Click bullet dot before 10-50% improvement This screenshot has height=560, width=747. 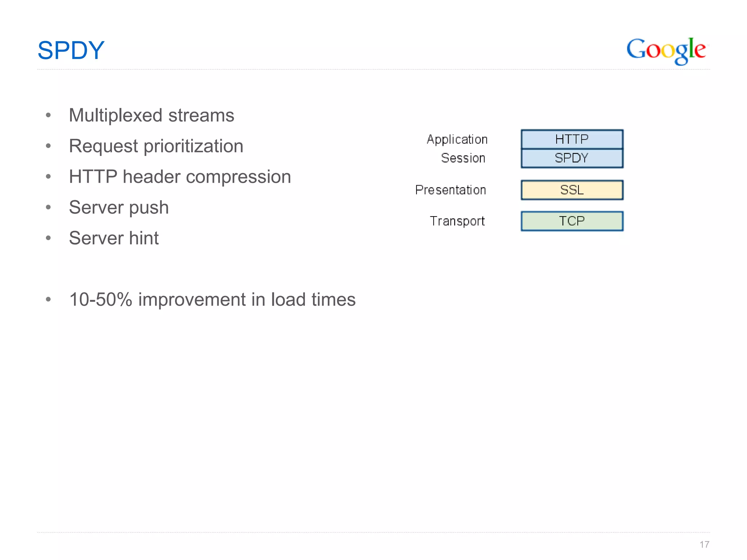click(48, 300)
